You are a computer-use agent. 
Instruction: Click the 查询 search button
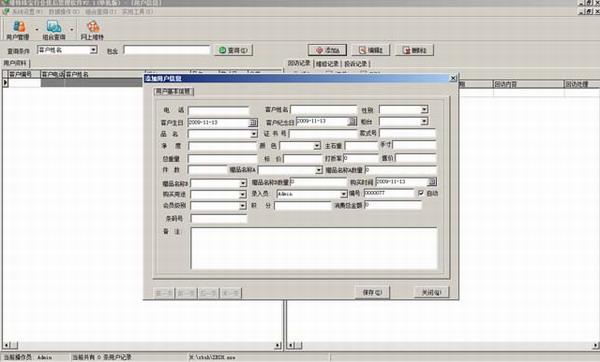[x=233, y=50]
